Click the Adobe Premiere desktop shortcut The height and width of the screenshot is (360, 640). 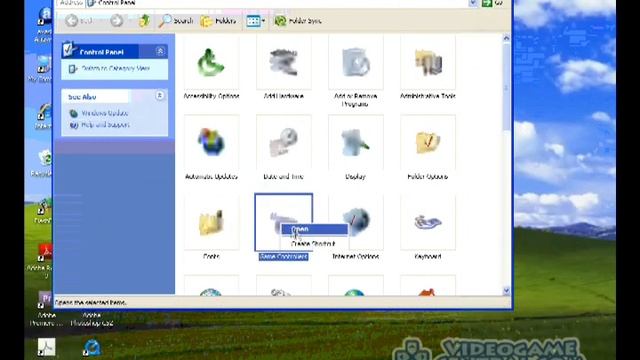pyautogui.click(x=46, y=309)
